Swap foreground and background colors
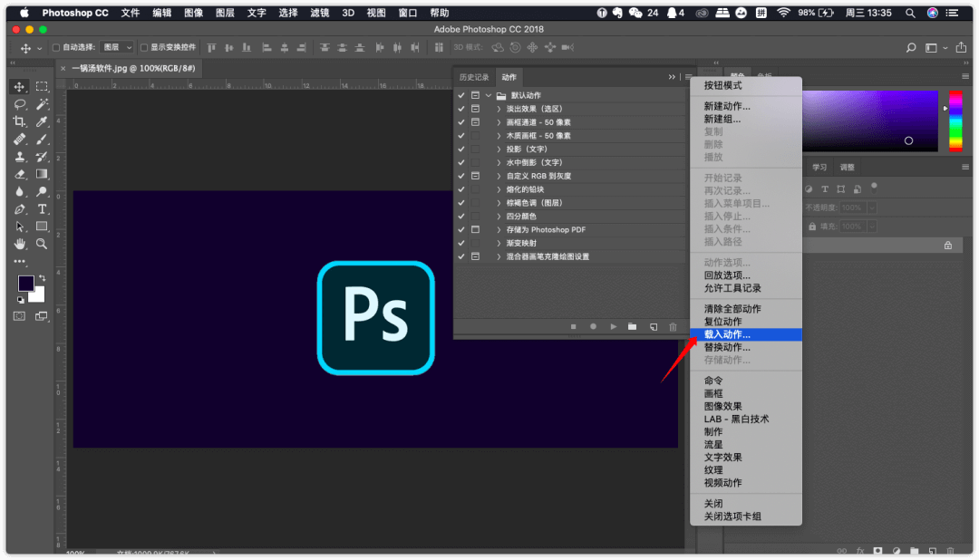979x560 pixels. (x=43, y=278)
